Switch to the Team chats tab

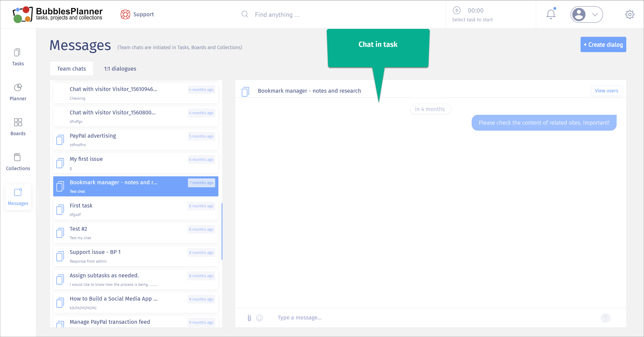pyautogui.click(x=72, y=69)
